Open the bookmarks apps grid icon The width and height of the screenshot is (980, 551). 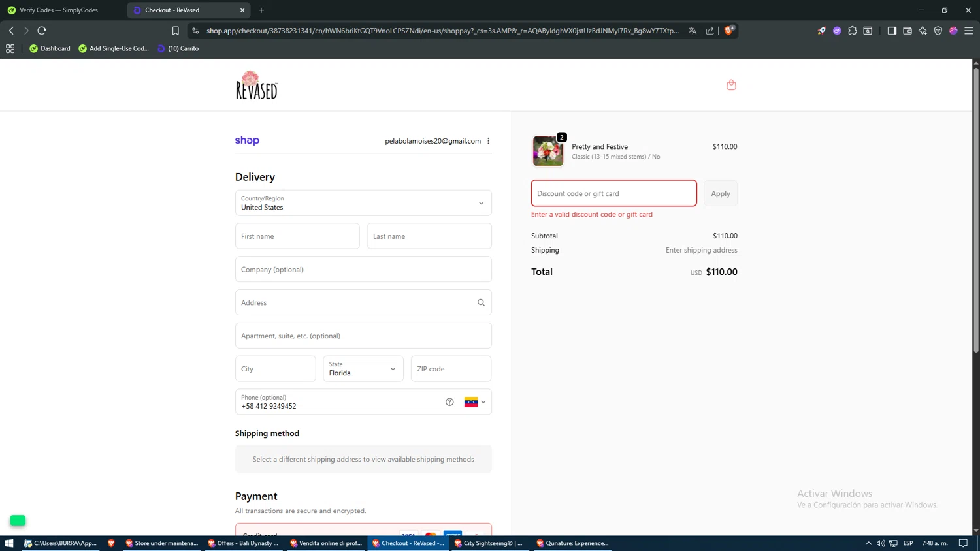click(x=10, y=48)
